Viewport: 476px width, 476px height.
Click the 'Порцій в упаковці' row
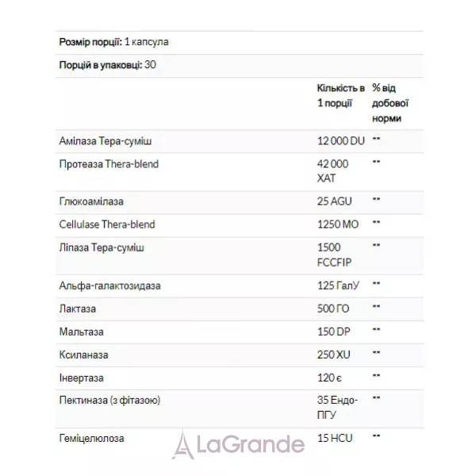tap(240, 66)
